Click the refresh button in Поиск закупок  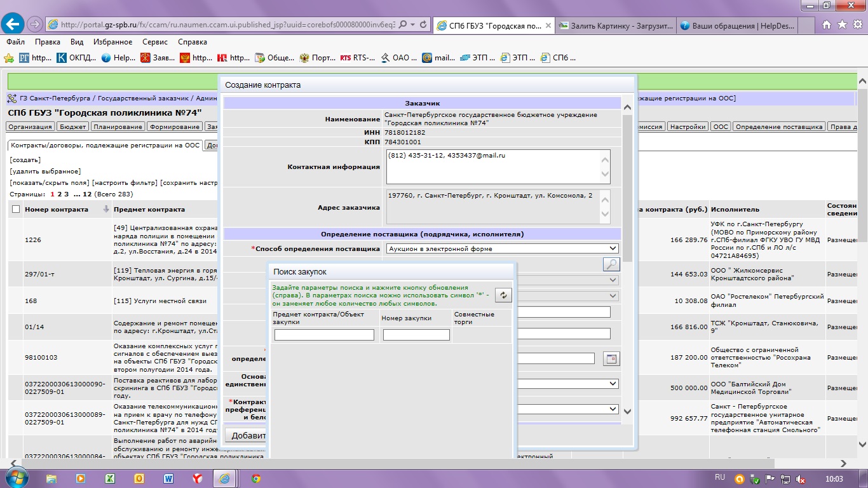pos(503,295)
